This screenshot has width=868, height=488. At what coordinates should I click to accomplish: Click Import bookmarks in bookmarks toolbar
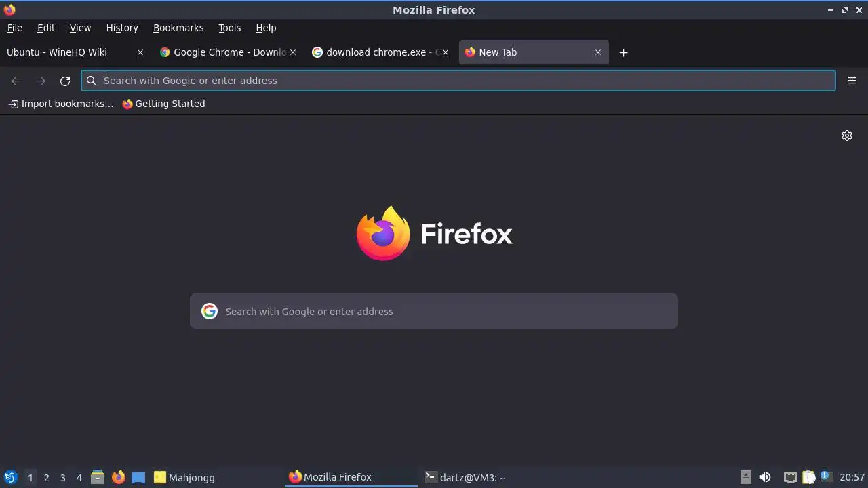(61, 104)
